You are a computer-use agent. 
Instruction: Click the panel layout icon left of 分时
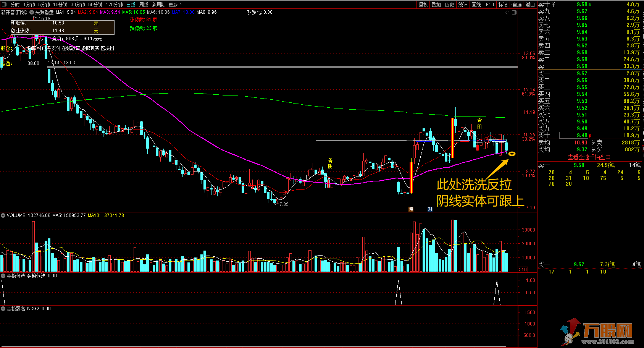5,5
